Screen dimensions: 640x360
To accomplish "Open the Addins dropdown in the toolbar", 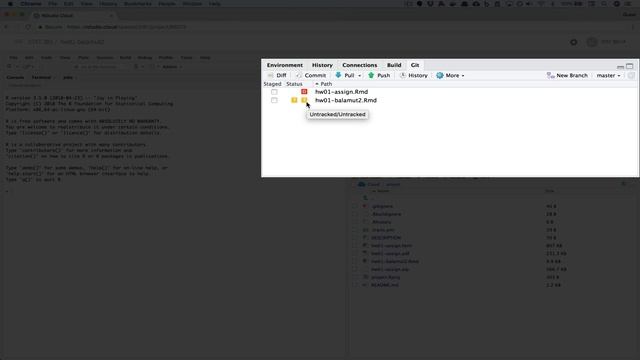I will pyautogui.click(x=172, y=67).
